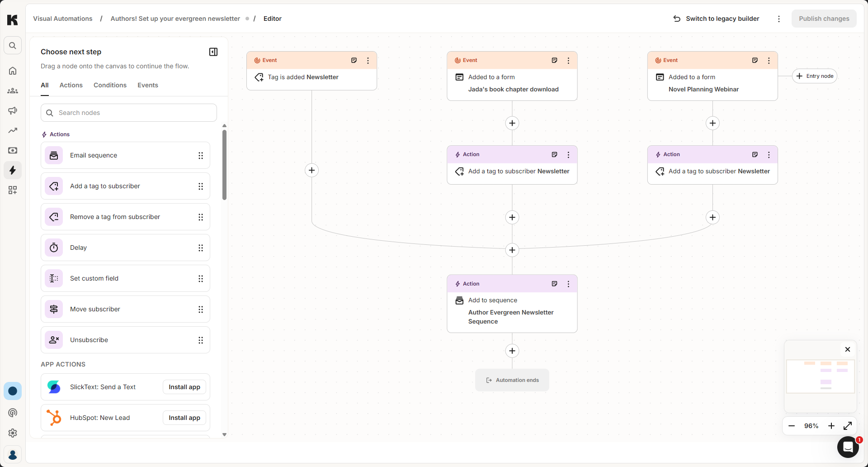
Task: Open Automations lightning icon in sidebar
Action: 13,171
